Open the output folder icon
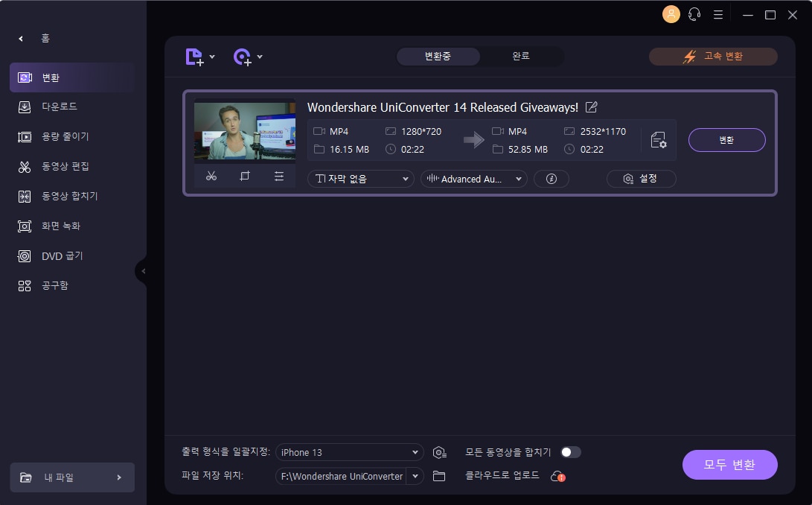 pyautogui.click(x=439, y=477)
